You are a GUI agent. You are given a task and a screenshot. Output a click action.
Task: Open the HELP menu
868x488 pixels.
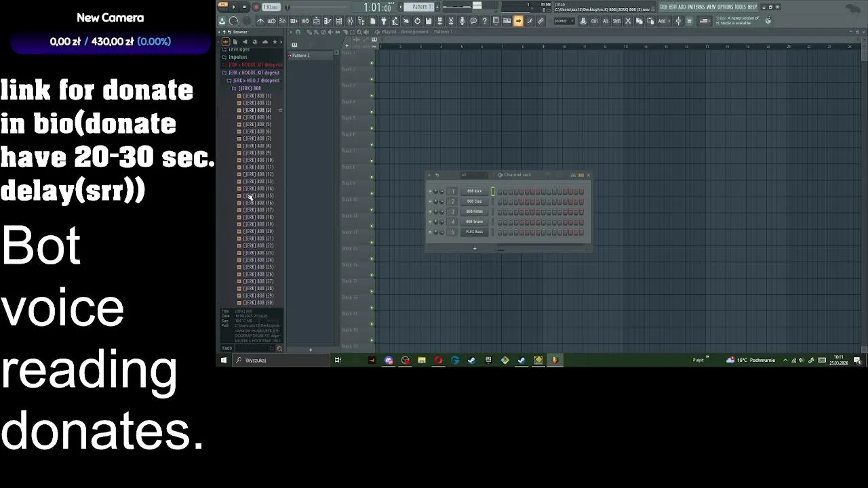pyautogui.click(x=752, y=7)
